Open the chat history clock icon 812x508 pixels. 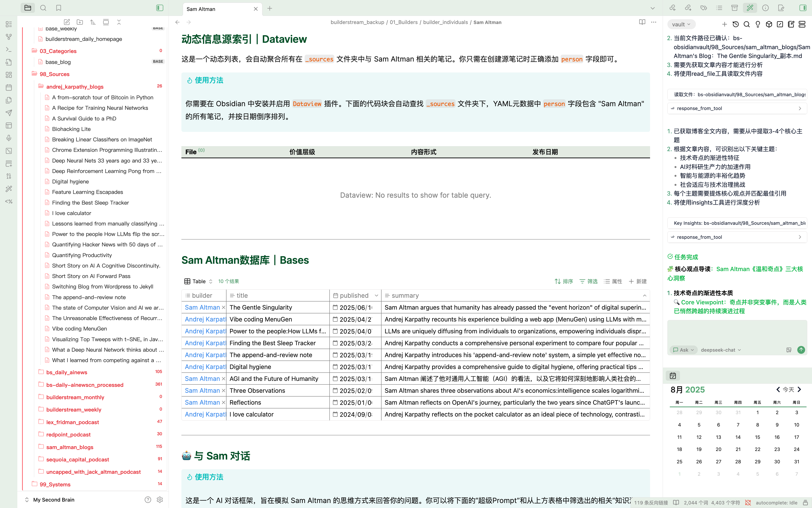pos(736,24)
